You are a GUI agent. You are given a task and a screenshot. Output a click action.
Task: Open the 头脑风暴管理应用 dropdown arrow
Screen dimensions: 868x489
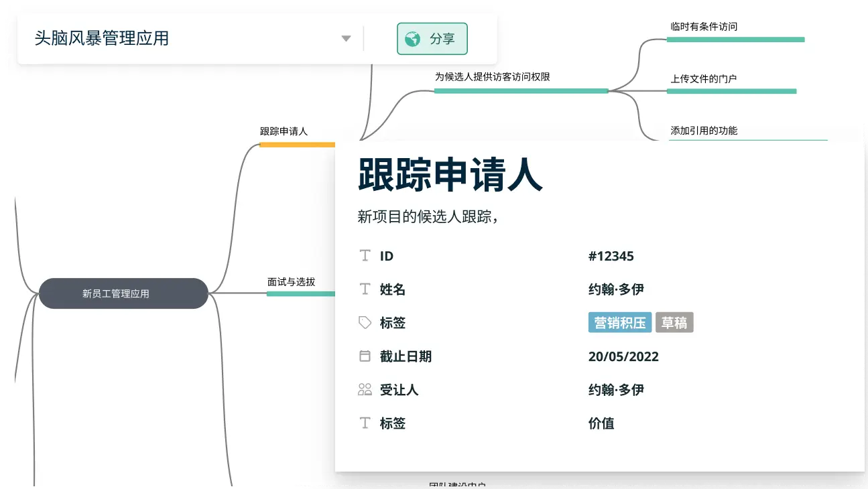click(346, 39)
